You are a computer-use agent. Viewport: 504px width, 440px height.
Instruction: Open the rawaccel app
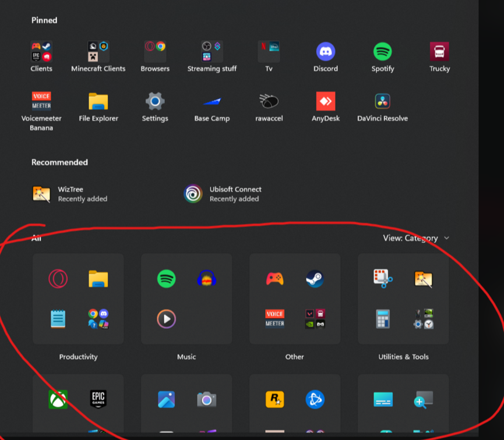(269, 107)
